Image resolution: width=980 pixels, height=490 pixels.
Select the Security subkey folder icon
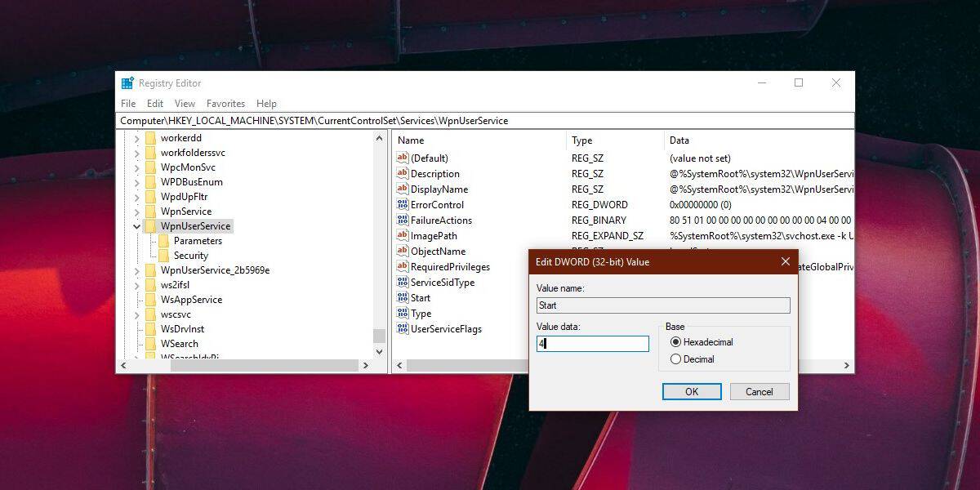point(164,256)
